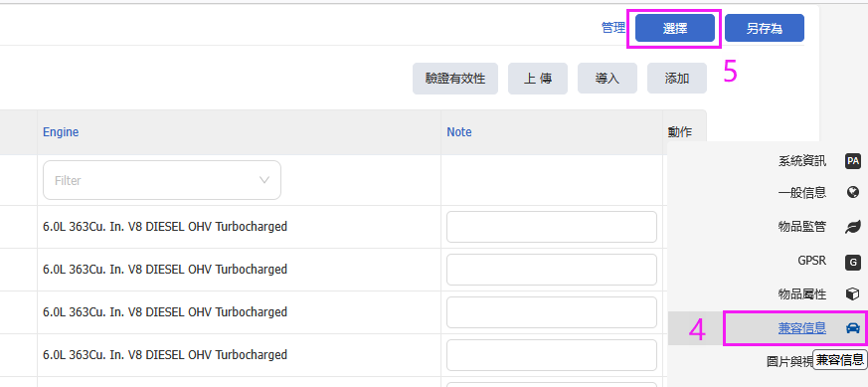
Task: Click the G icon beside GPSR
Action: 852,262
